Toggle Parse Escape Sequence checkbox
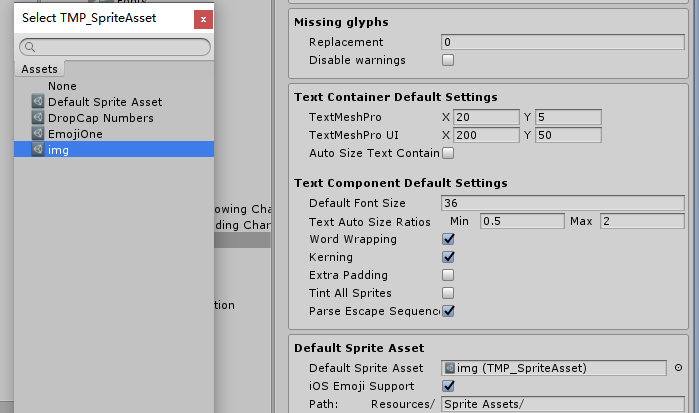The height and width of the screenshot is (413, 699). 448,311
